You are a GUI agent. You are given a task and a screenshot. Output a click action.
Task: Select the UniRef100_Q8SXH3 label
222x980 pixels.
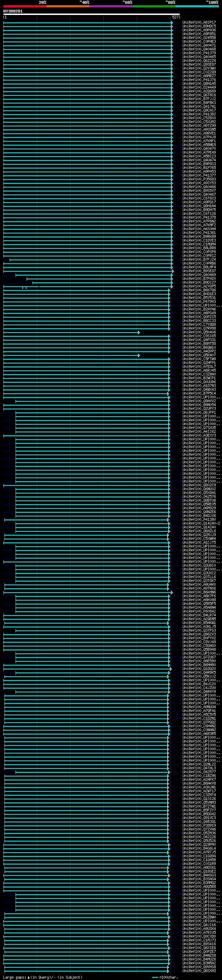click(x=199, y=971)
